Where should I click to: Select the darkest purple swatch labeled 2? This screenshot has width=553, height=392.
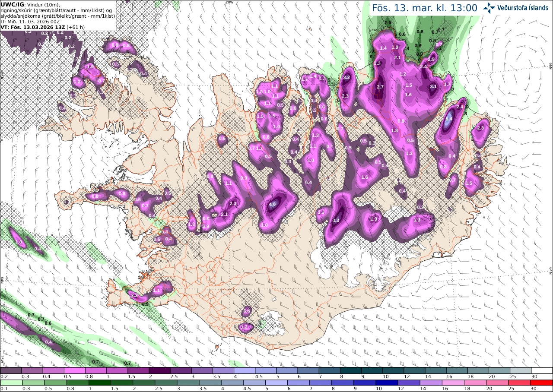[x=160, y=370]
